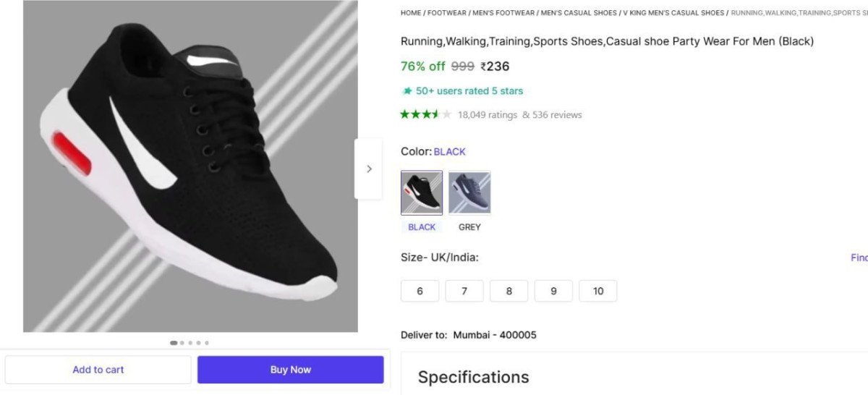Screen dimensions: 868x395
Task: Choose size 9
Action: point(553,291)
